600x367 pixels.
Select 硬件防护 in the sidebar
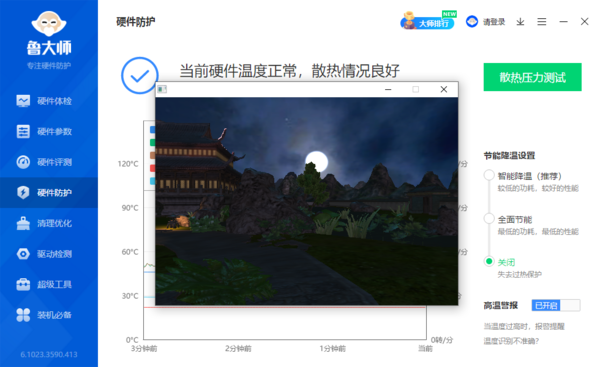pyautogui.click(x=49, y=192)
